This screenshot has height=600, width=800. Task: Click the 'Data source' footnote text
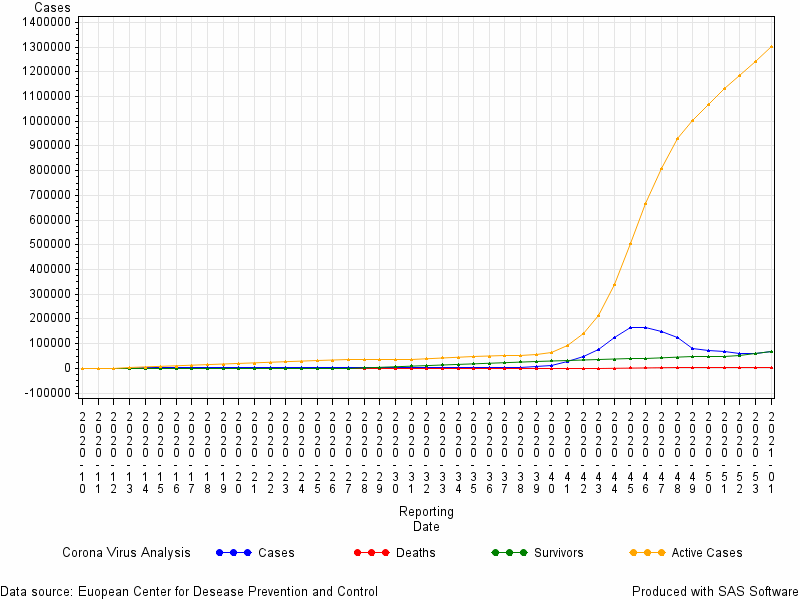click(189, 592)
